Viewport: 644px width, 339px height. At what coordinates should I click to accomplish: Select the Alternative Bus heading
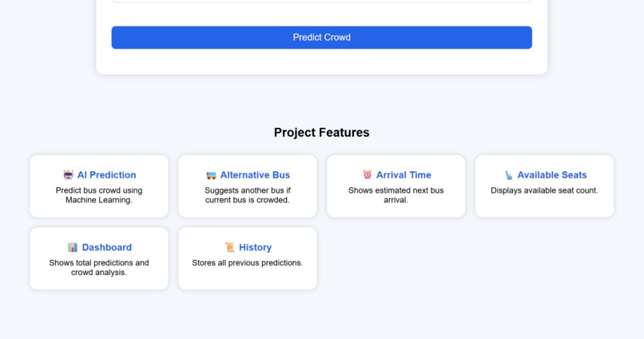(x=255, y=175)
